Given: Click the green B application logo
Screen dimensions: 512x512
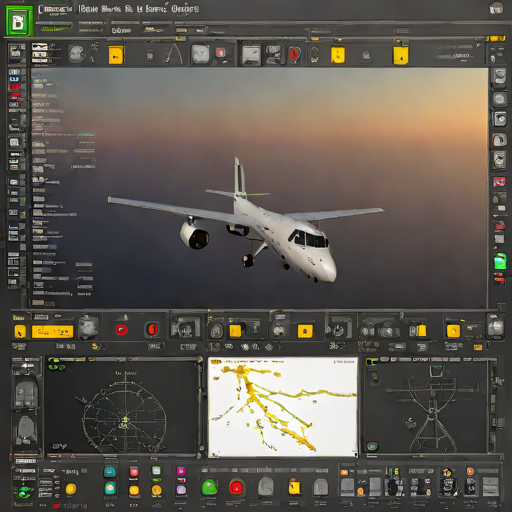Looking at the screenshot, I should 20,21.
